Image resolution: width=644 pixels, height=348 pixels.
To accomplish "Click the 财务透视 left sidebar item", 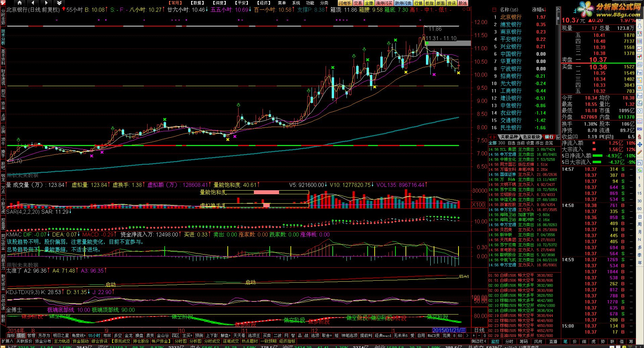I will pyautogui.click(x=3, y=77).
